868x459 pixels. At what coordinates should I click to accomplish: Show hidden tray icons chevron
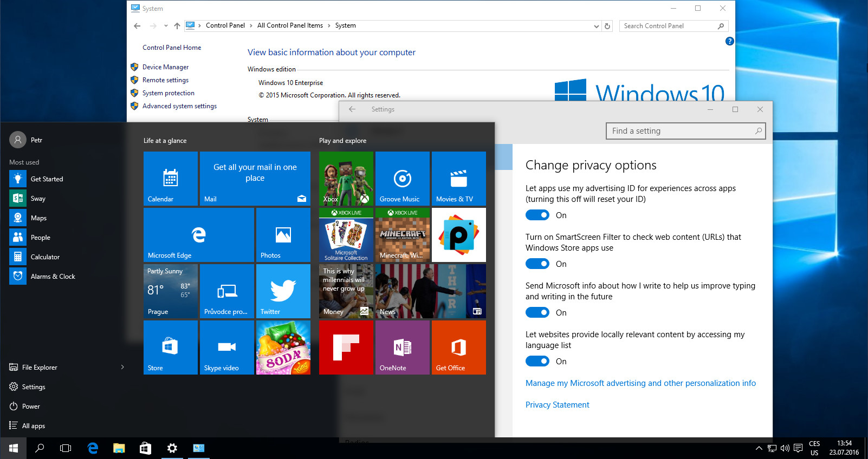[x=759, y=448]
